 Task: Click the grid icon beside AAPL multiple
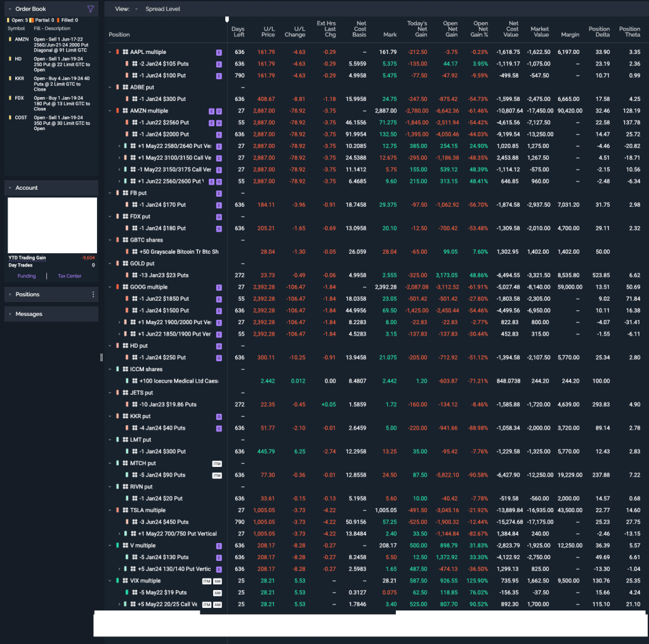point(126,52)
